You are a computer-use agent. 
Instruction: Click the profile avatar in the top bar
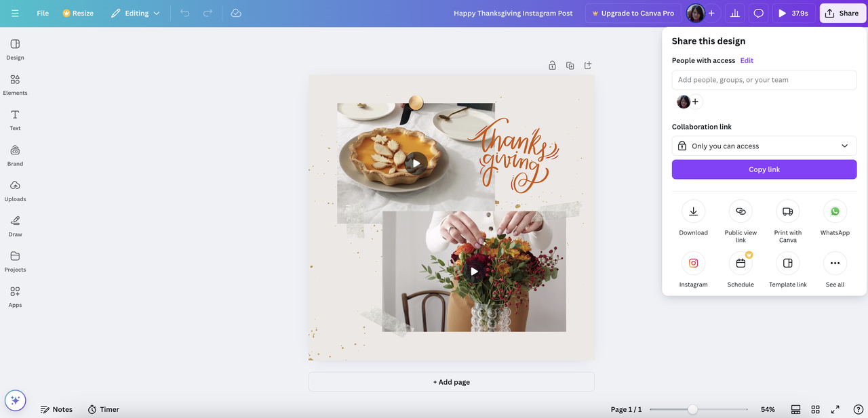[x=695, y=13]
